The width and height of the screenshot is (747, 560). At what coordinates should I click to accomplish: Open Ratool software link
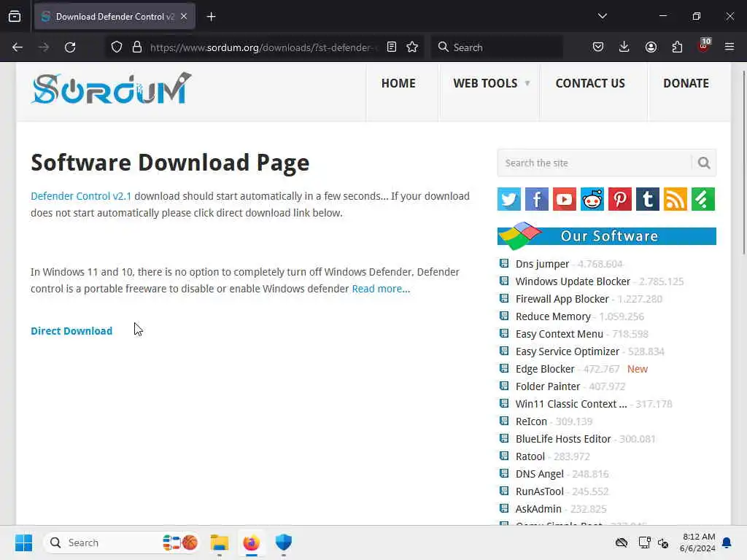[530, 456]
